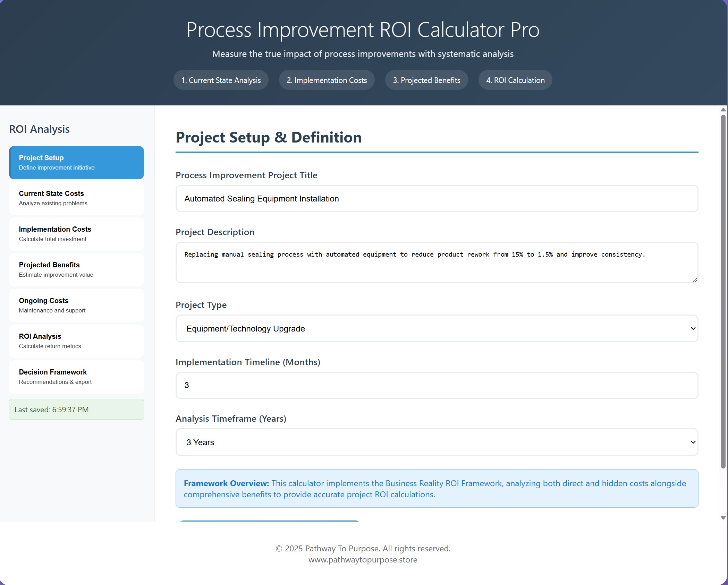Click the www.pathwaytopurpose.store footer text
The width and height of the screenshot is (728, 585).
[x=363, y=560]
